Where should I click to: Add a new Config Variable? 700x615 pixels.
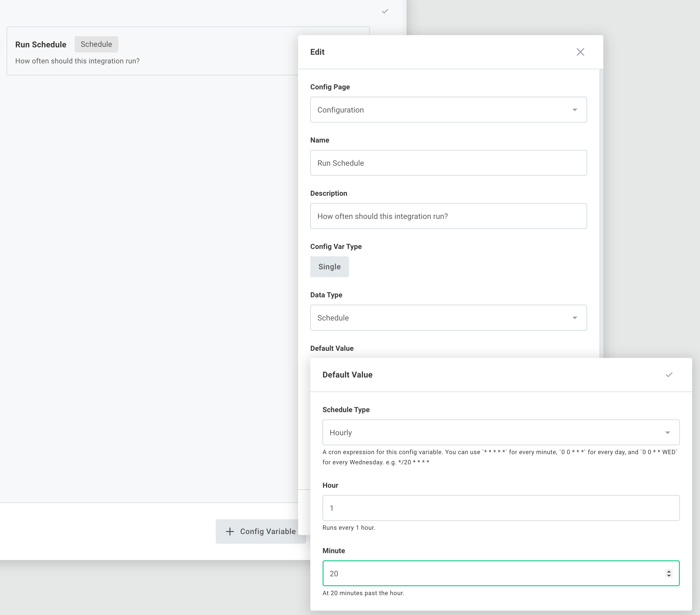click(261, 531)
